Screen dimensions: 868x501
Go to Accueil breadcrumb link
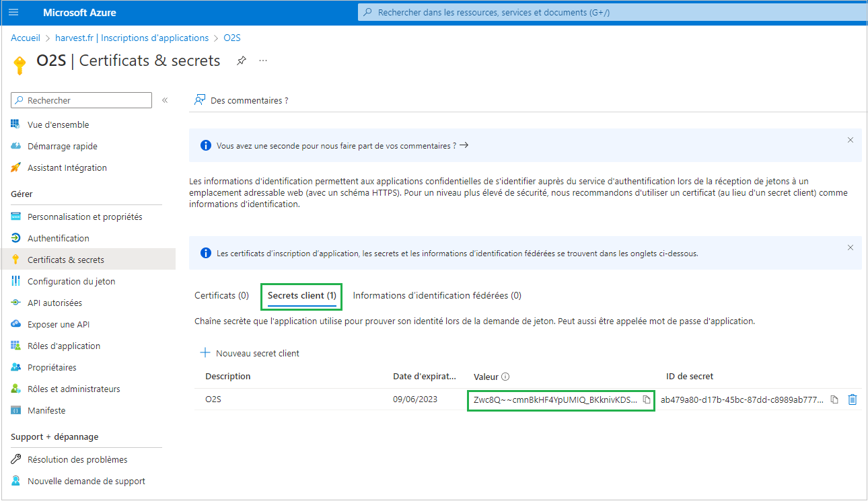point(26,38)
